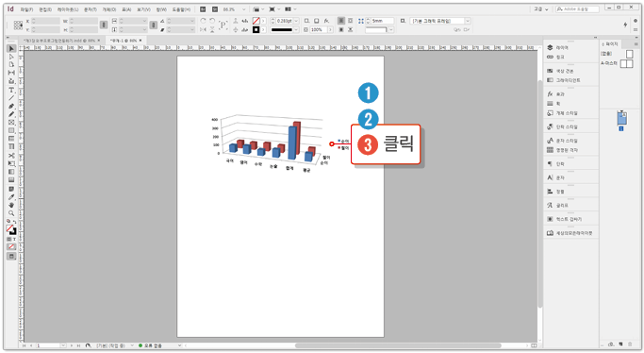Open the 문자(T) menu
This screenshot has width=644, height=353.
click(91, 9)
